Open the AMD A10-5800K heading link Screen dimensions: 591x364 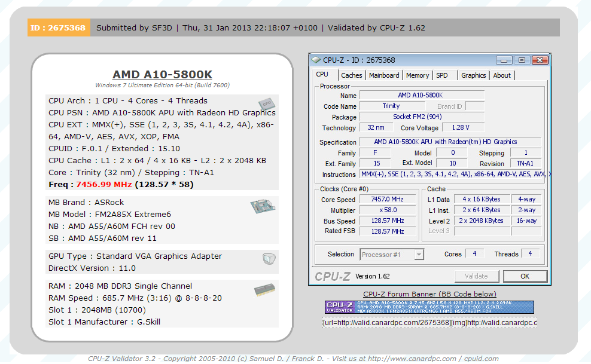tap(163, 74)
